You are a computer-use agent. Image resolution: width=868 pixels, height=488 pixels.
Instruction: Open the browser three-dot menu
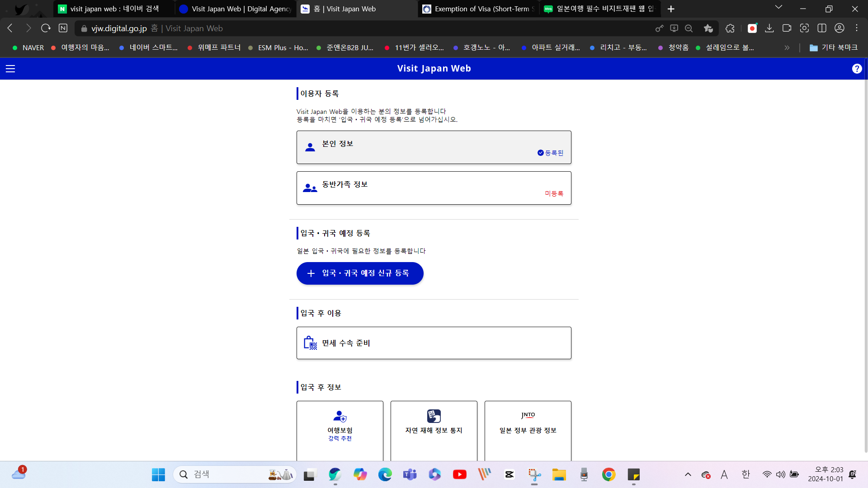pyautogui.click(x=857, y=28)
